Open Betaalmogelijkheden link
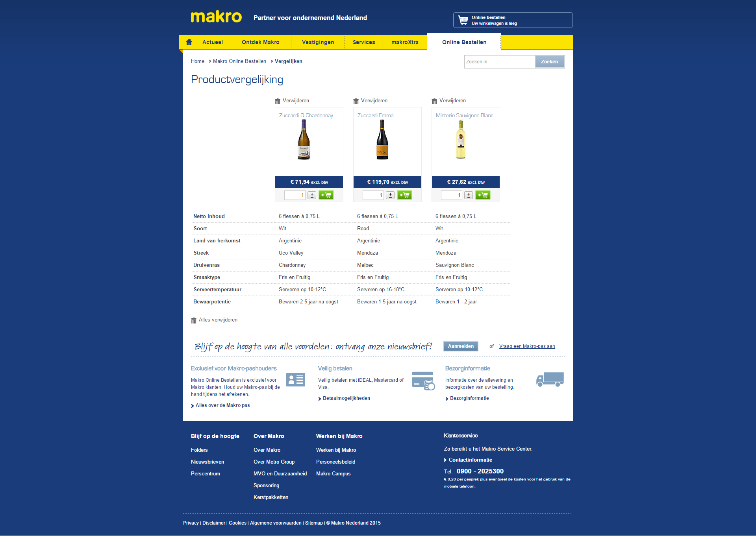756x536 pixels. click(x=346, y=398)
